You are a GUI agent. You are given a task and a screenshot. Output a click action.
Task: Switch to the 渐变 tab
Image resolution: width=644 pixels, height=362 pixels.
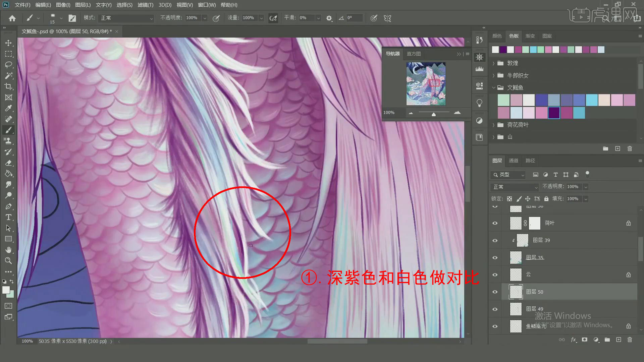point(530,36)
